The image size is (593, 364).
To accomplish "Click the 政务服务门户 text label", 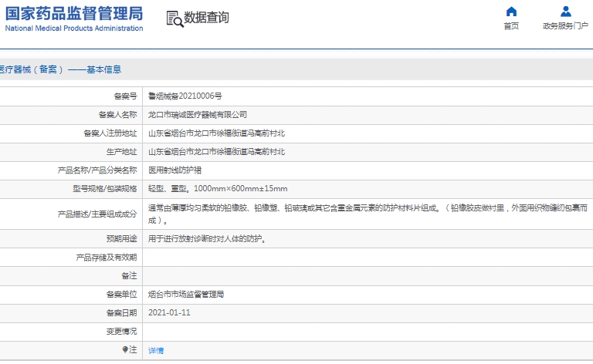I will (x=565, y=26).
